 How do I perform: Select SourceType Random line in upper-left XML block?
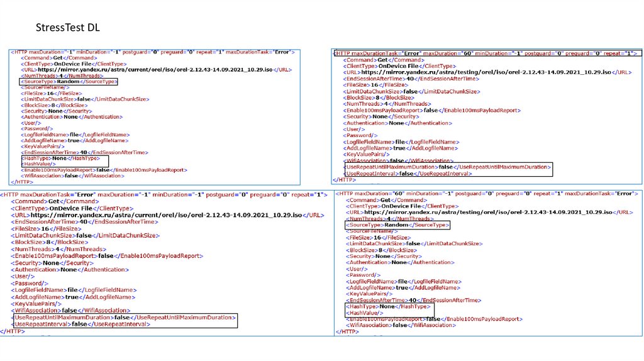coord(69,82)
